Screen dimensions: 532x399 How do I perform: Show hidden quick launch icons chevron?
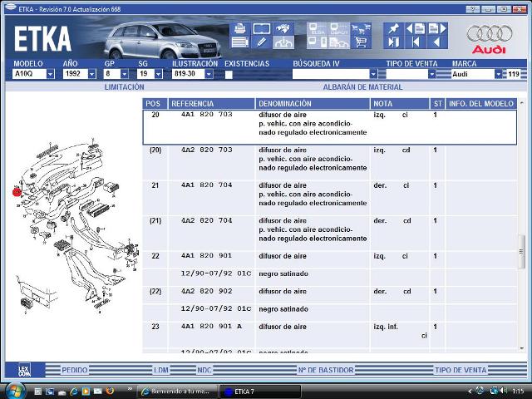[x=130, y=389]
